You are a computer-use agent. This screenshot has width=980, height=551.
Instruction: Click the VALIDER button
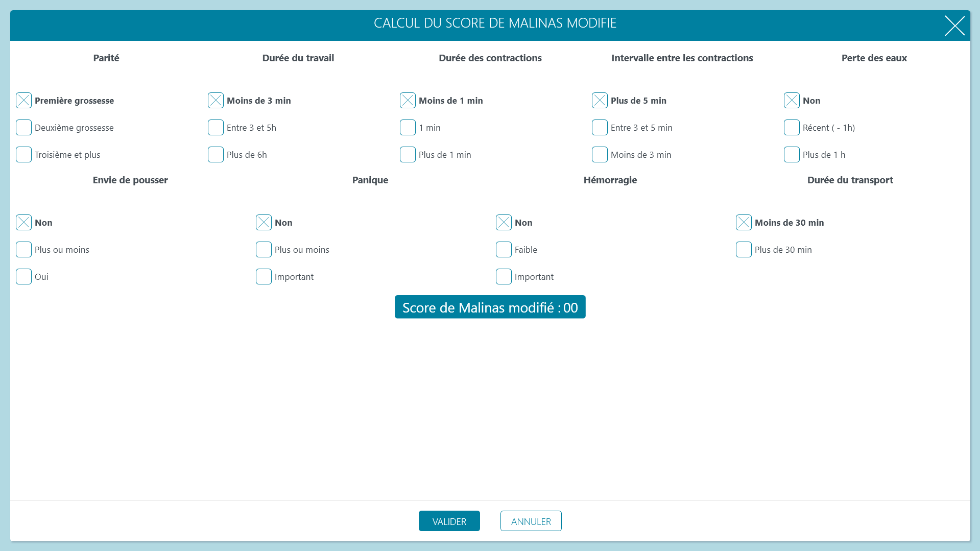click(449, 521)
